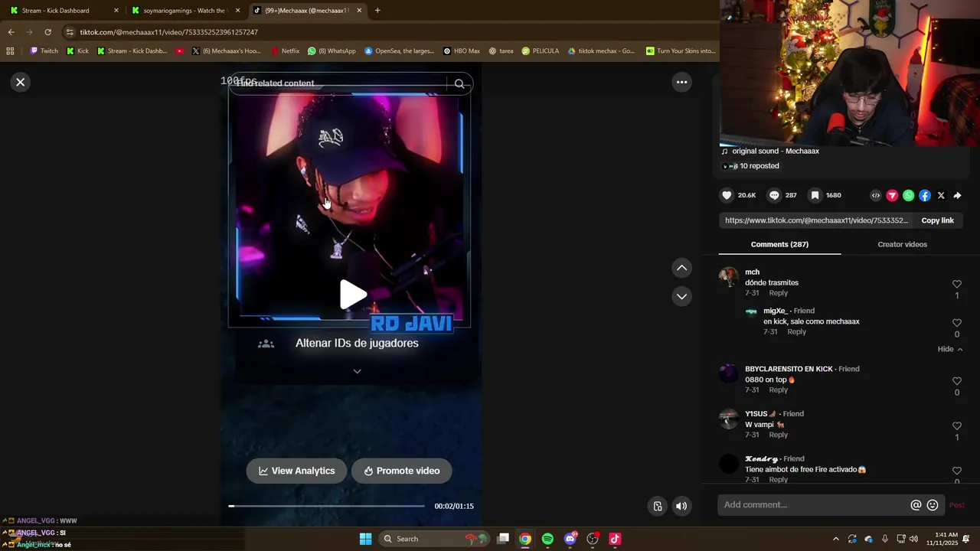The width and height of the screenshot is (980, 551).
Task: Save video with bookmark icon
Action: coord(815,195)
